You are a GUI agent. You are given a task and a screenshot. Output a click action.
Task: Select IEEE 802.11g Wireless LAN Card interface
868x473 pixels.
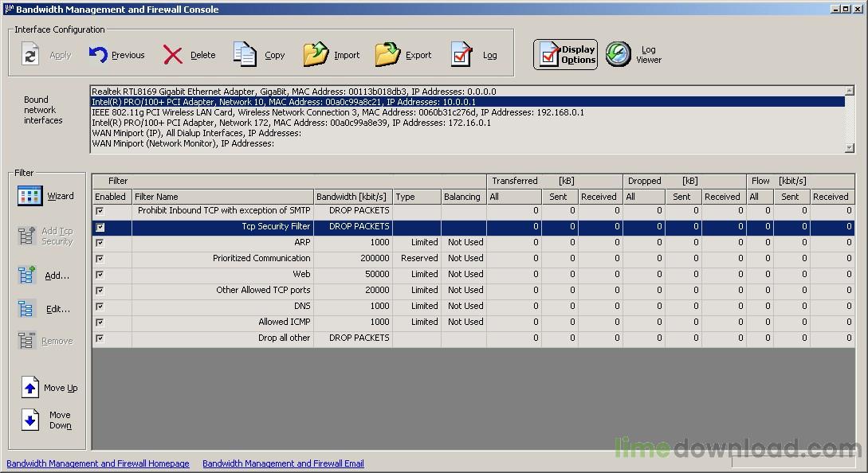tap(468, 112)
